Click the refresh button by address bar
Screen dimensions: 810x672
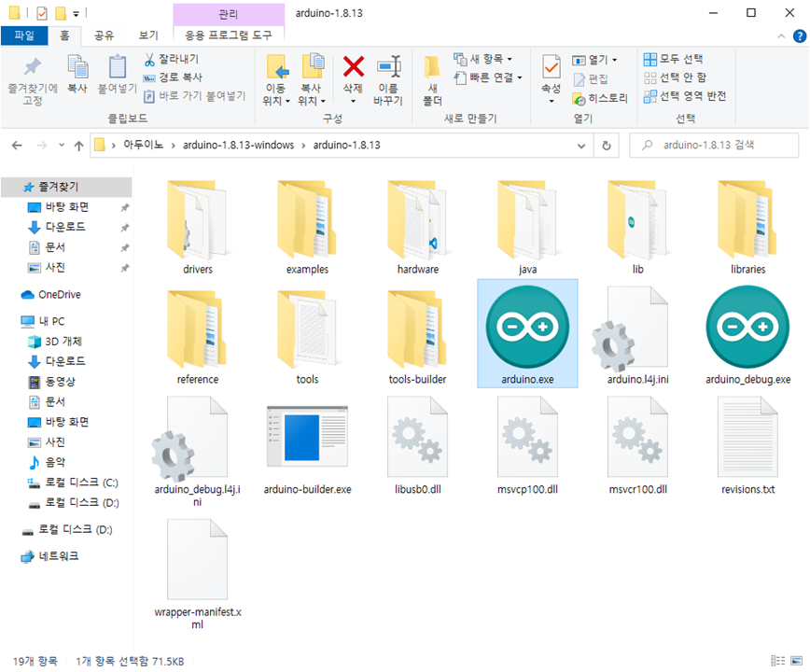(607, 146)
